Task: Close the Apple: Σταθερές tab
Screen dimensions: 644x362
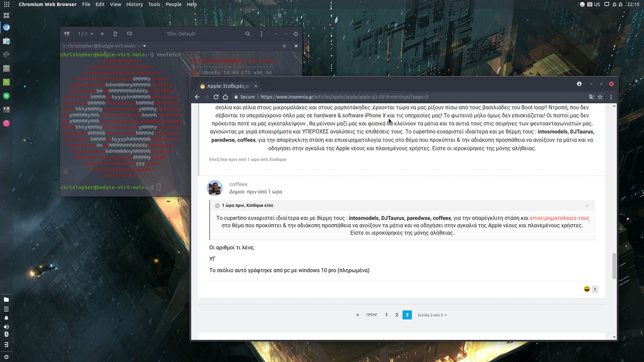Action: (256, 86)
